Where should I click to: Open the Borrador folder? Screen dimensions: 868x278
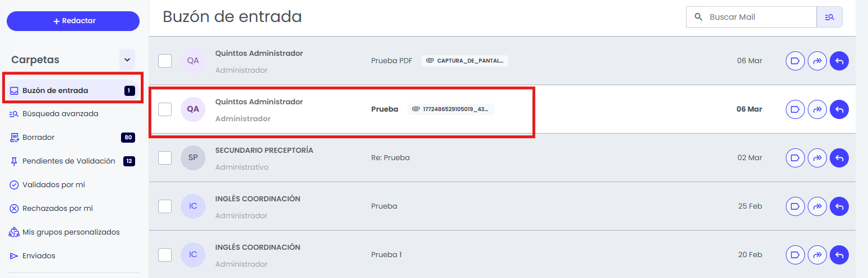38,138
